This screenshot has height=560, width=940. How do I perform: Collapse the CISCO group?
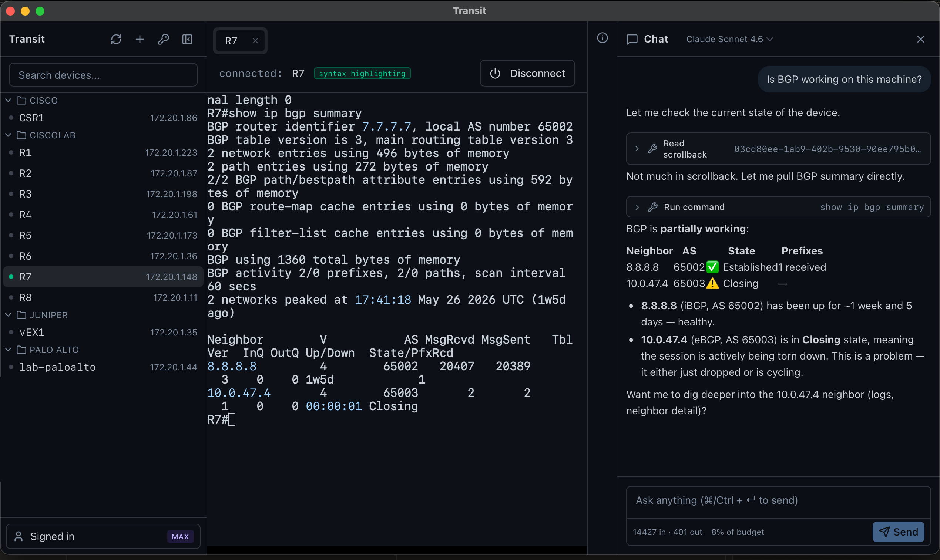(x=8, y=100)
